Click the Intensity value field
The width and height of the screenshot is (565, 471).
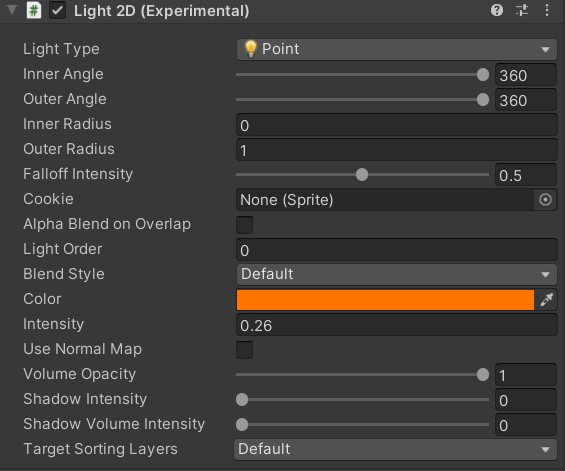click(397, 325)
